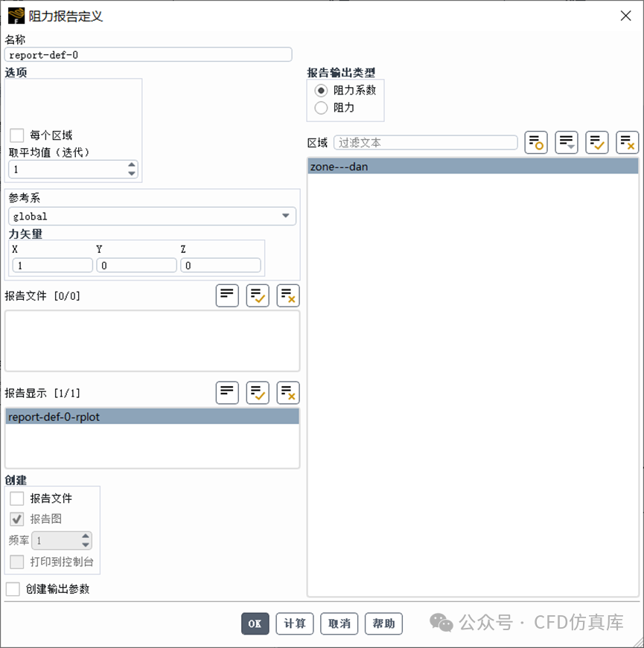The height and width of the screenshot is (648, 644).
Task: Click the OK button to confirm
Action: [255, 623]
